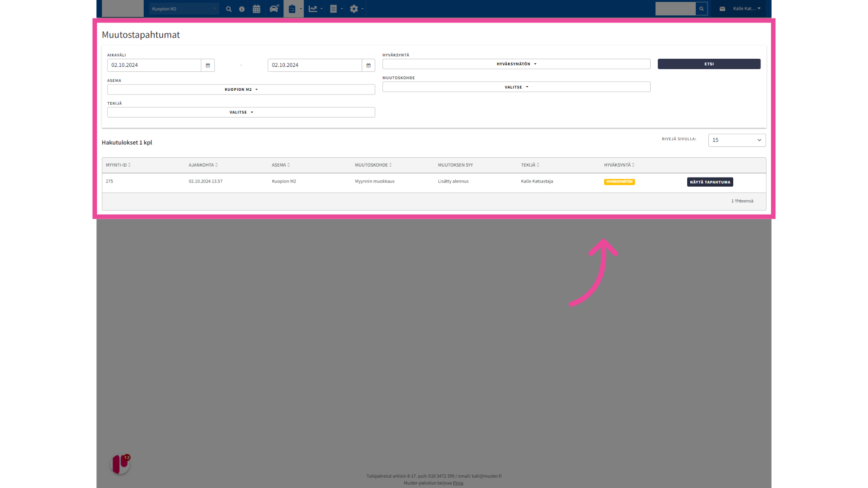Open the Asema dropdown showing Kuopion M2
This screenshot has height=488, width=868.
click(241, 89)
